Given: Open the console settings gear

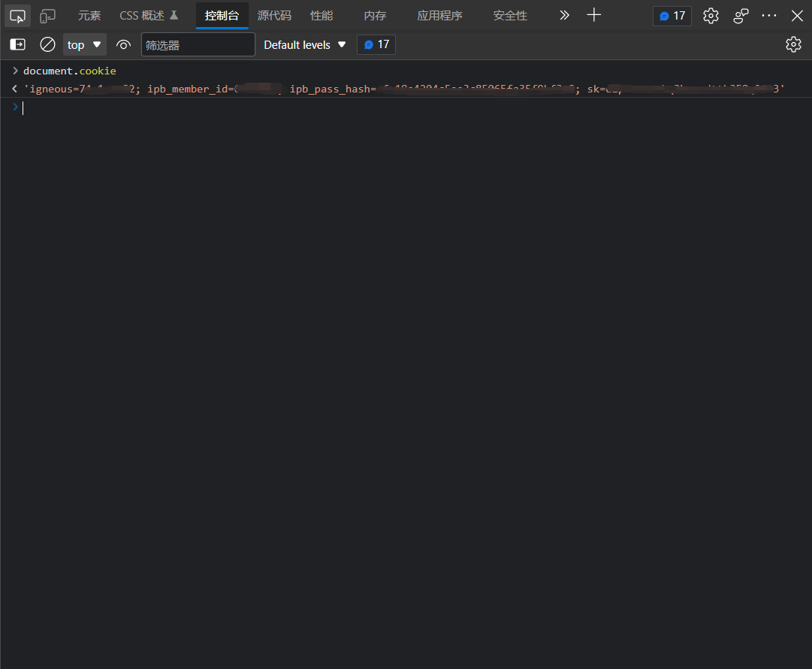Looking at the screenshot, I should tap(793, 44).
